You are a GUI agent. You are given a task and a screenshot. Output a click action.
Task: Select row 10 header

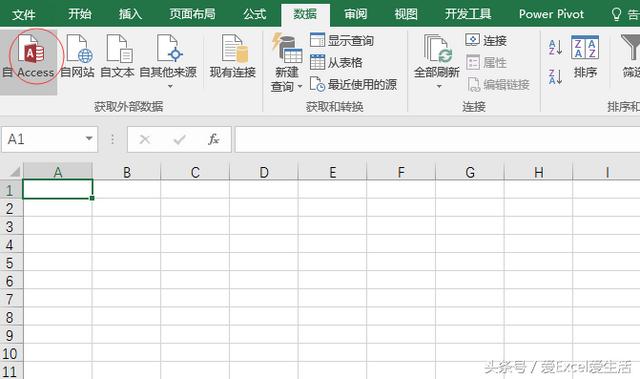click(11, 353)
